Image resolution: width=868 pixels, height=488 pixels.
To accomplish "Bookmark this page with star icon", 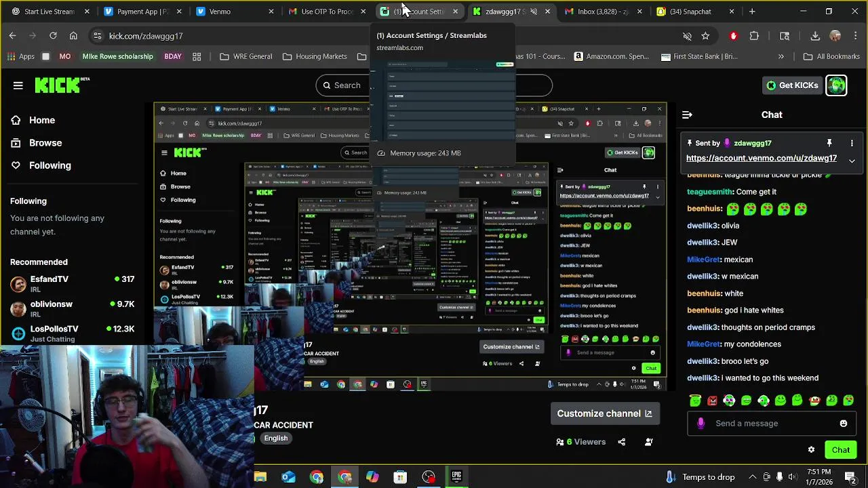I will 705,36.
